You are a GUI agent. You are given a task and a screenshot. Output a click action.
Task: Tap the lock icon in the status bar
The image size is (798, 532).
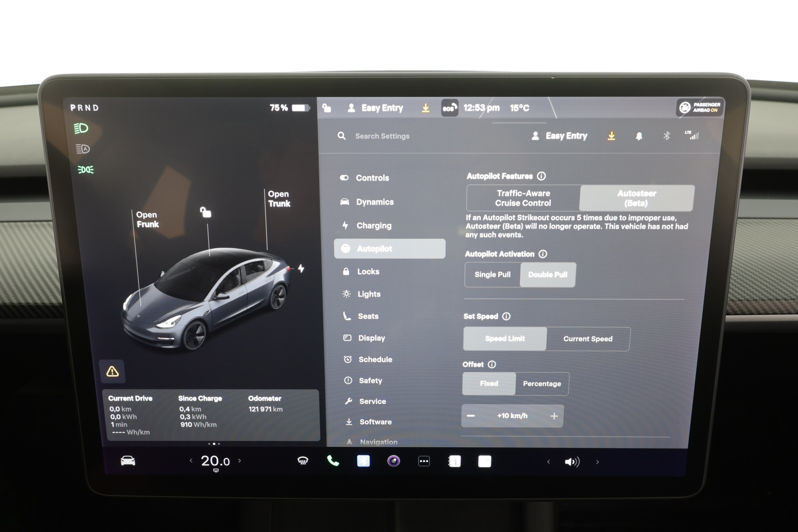(x=327, y=108)
